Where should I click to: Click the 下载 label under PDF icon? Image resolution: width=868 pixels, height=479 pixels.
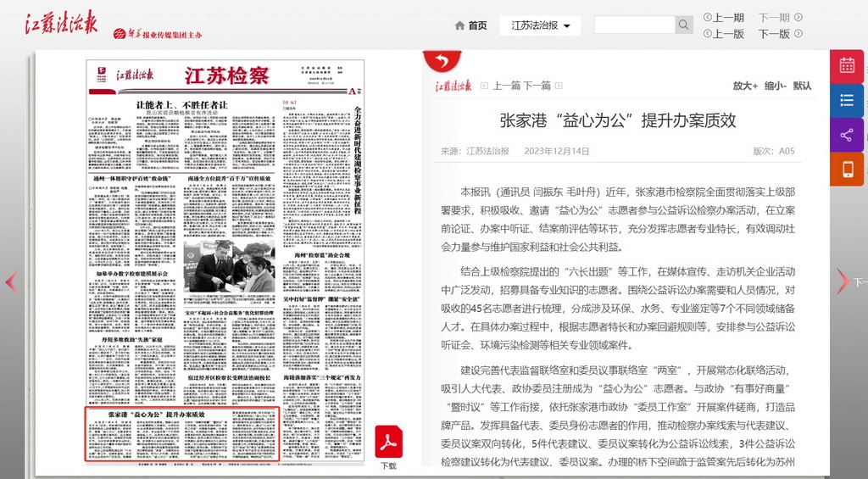point(388,465)
